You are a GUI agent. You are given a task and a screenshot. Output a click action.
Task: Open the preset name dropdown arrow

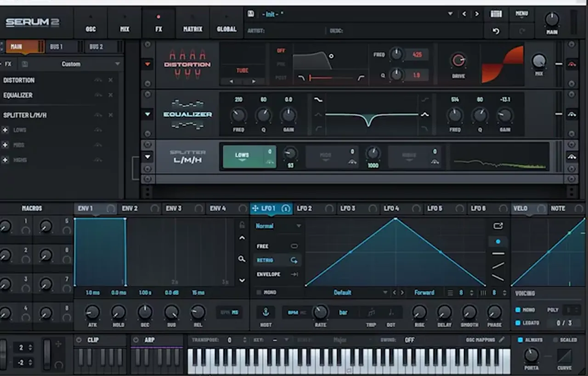(450, 14)
